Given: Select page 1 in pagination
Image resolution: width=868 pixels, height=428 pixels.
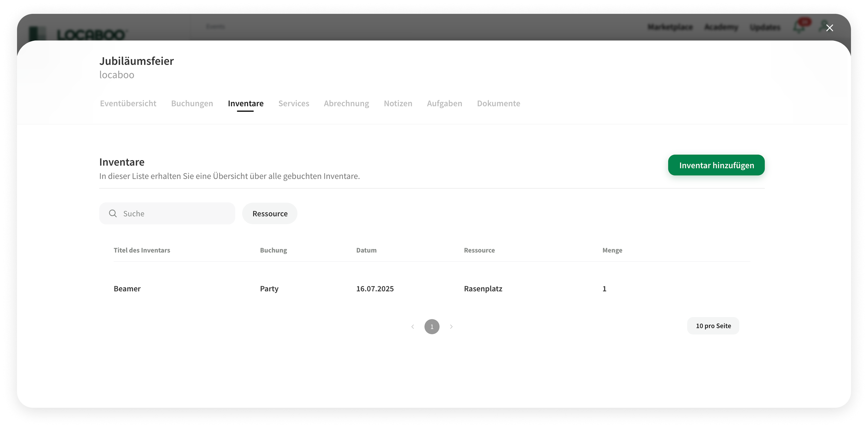Looking at the screenshot, I should (432, 327).
